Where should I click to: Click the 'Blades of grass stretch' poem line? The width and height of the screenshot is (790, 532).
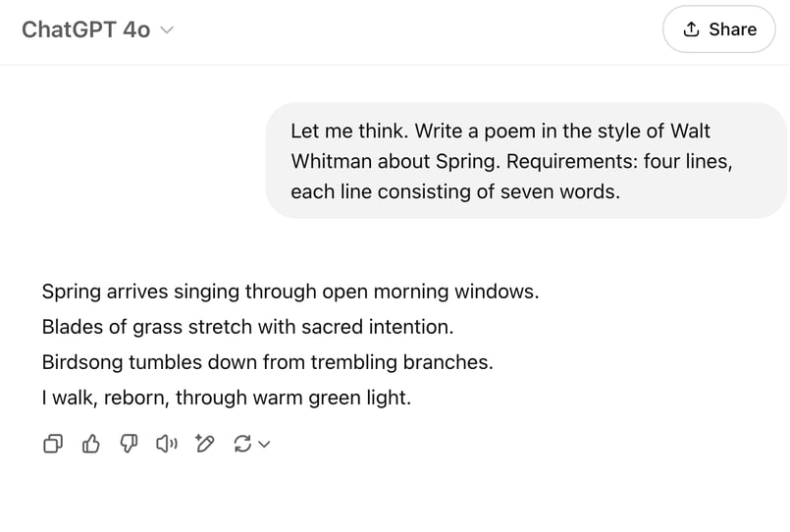tap(248, 327)
